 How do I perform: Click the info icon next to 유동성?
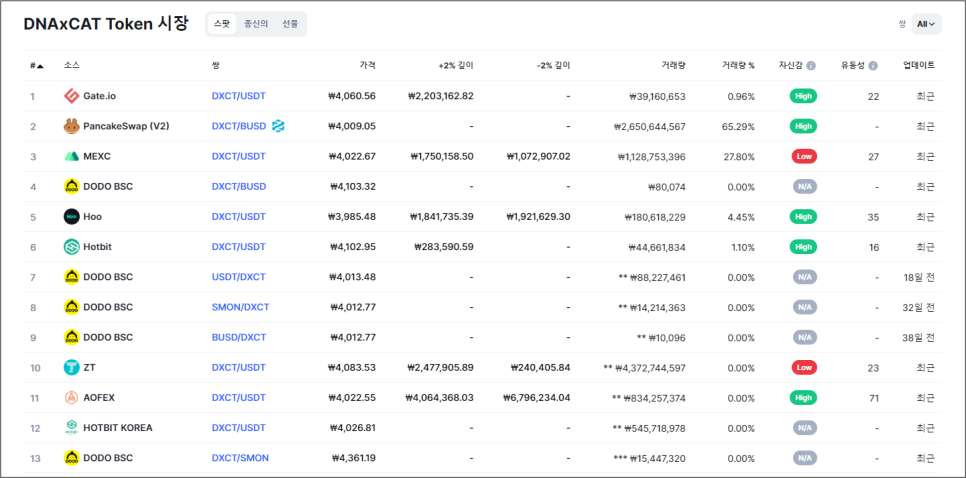(x=873, y=66)
